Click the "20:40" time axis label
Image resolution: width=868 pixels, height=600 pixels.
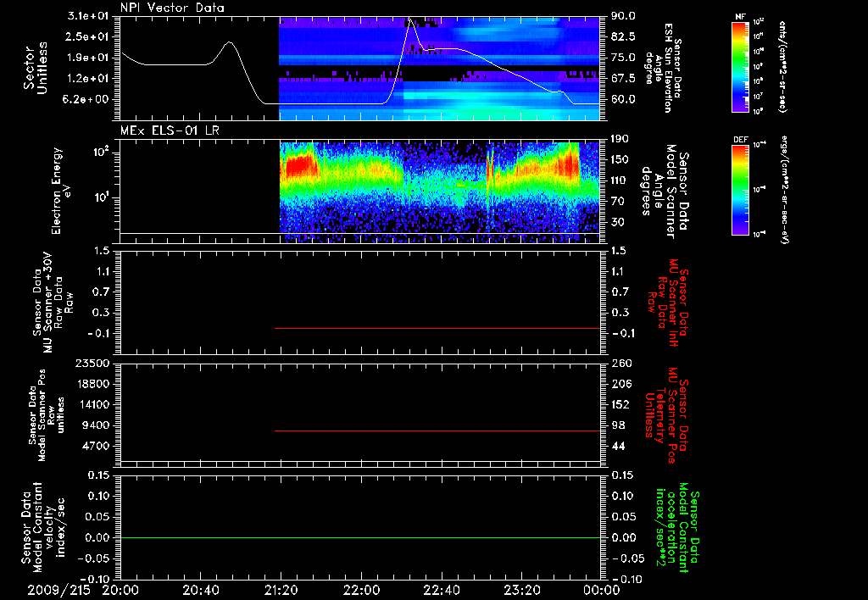coord(200,590)
